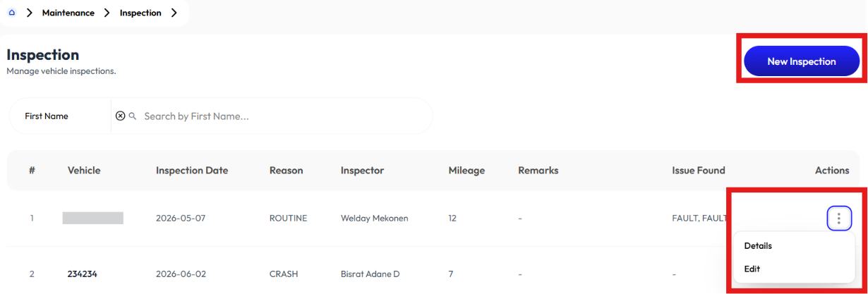Click the chevron after Inspection breadcrumb

(174, 13)
